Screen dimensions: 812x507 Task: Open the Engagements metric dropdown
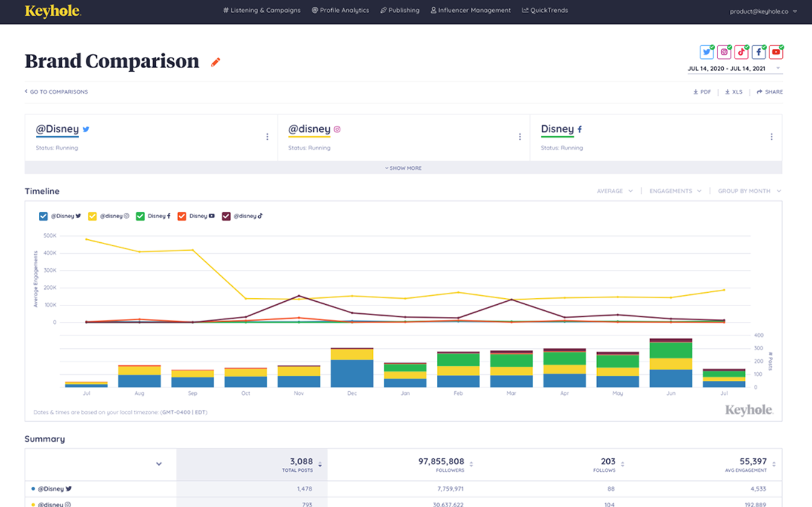point(675,191)
